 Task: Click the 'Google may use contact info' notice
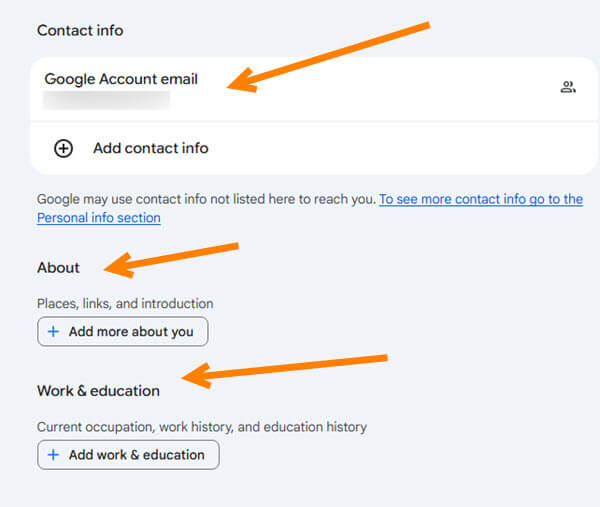206,199
